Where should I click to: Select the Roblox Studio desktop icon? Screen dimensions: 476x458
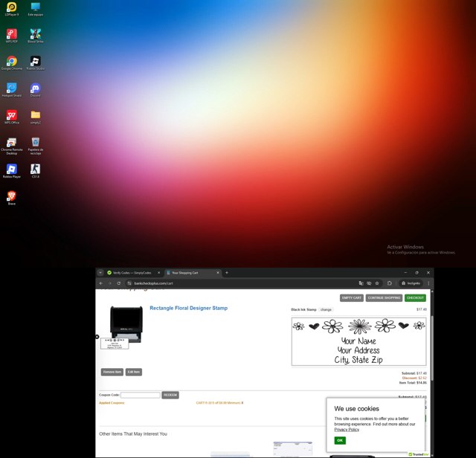coord(35,63)
